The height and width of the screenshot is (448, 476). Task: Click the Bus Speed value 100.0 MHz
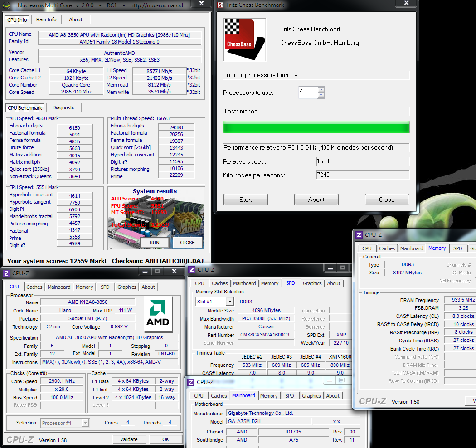coord(62,397)
